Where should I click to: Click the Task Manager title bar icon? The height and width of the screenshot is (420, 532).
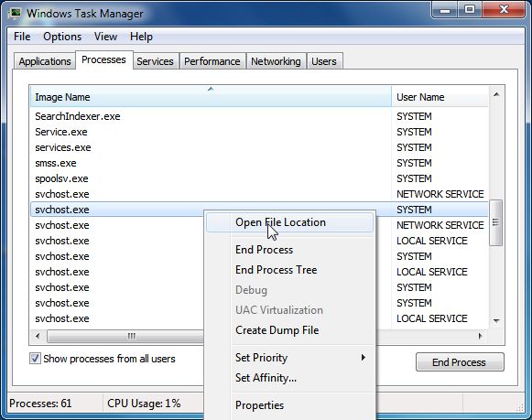[x=16, y=14]
